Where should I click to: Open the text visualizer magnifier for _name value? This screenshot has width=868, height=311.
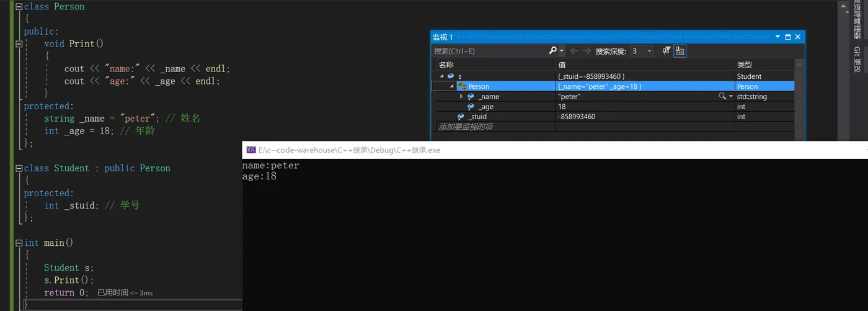click(x=722, y=96)
